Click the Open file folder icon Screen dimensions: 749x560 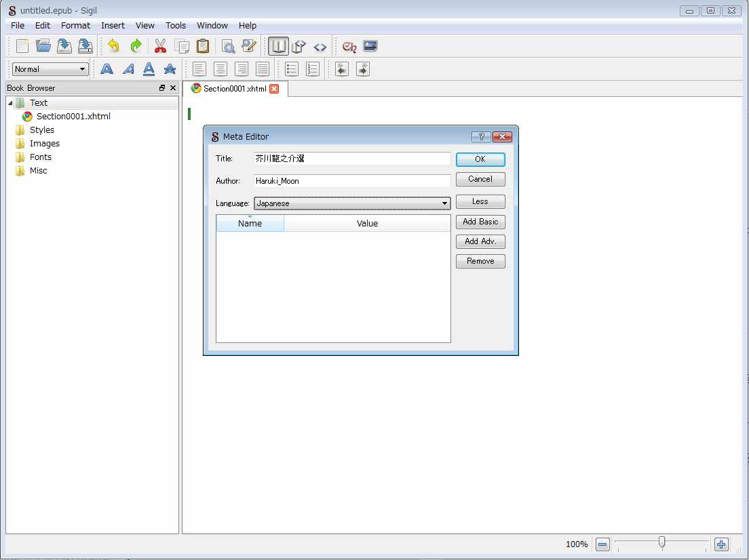point(43,46)
